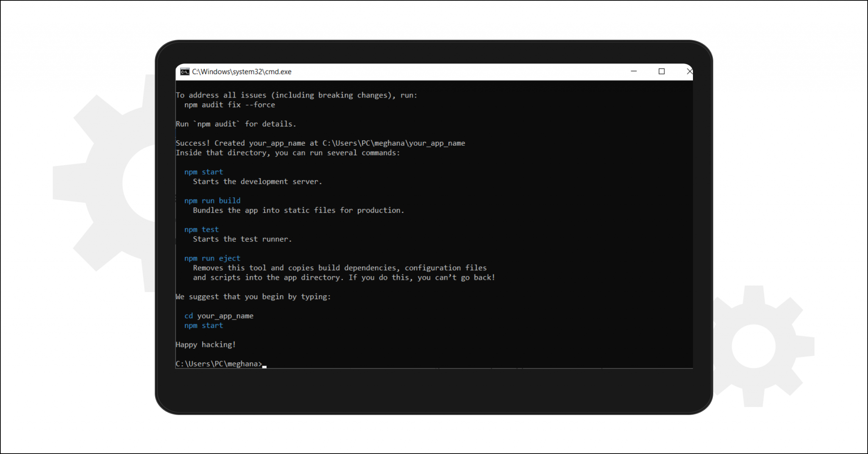868x454 pixels.
Task: Select the blue npm run build command
Action: (x=212, y=200)
